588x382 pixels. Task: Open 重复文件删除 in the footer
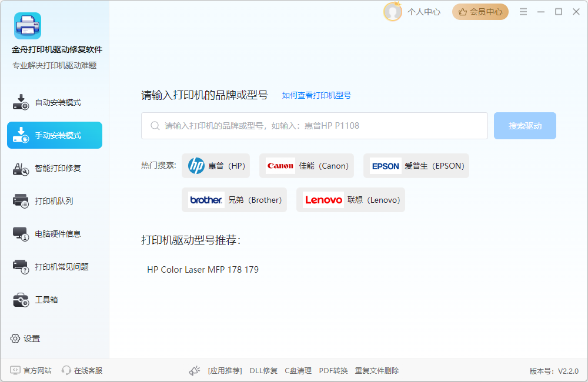377,370
